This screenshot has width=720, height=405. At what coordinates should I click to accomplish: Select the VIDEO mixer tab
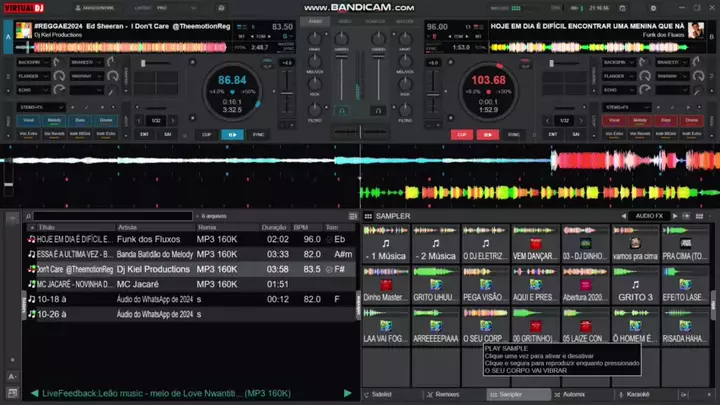pos(345,21)
